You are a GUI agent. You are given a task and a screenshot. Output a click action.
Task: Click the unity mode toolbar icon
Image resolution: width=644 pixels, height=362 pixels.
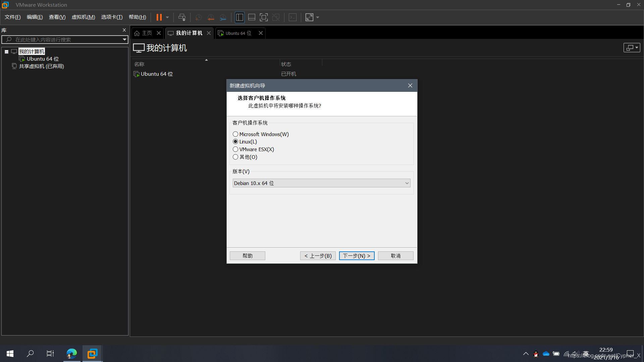[276, 17]
